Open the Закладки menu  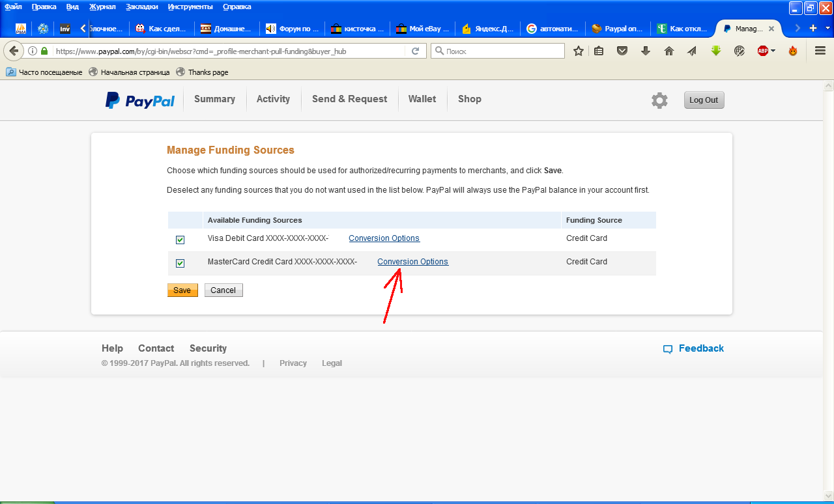coord(142,7)
